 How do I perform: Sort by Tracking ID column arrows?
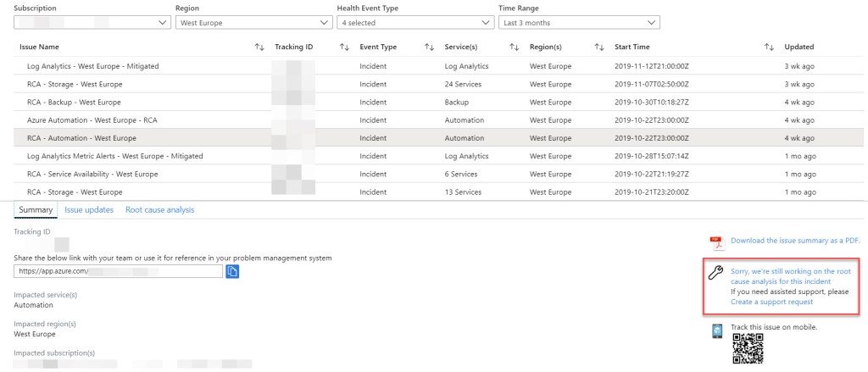coord(344,47)
